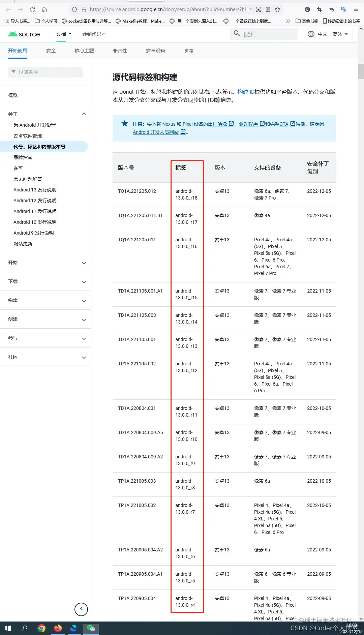Viewport: 364px width, 635px height.
Task: Open WeChat from the taskbar
Action: [x=91, y=628]
